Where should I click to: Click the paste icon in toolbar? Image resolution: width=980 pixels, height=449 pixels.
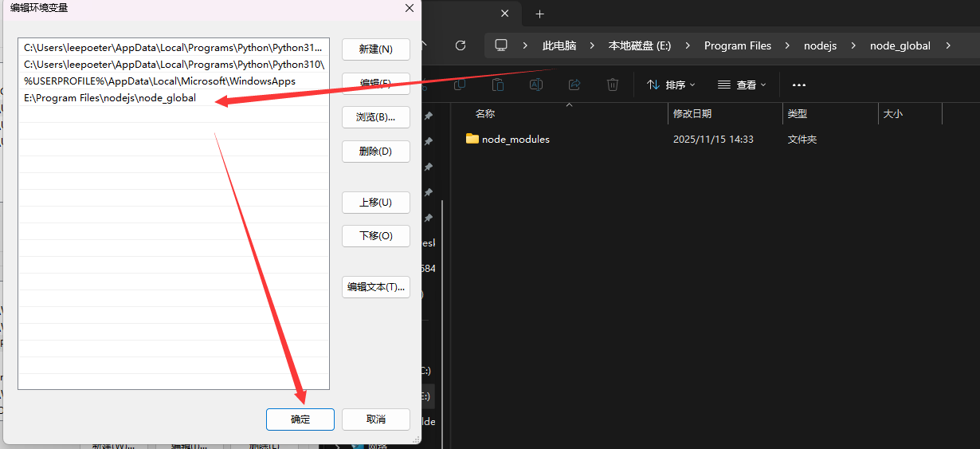[498, 85]
